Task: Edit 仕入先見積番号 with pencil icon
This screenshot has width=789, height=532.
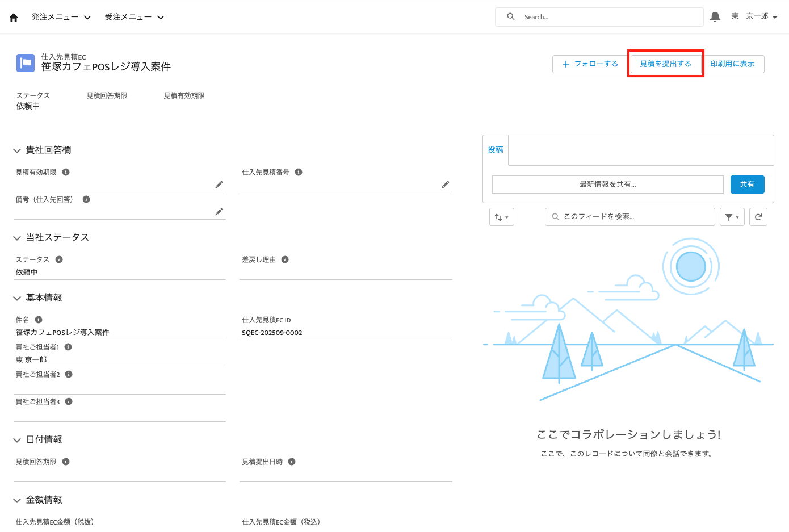Action: click(x=446, y=185)
